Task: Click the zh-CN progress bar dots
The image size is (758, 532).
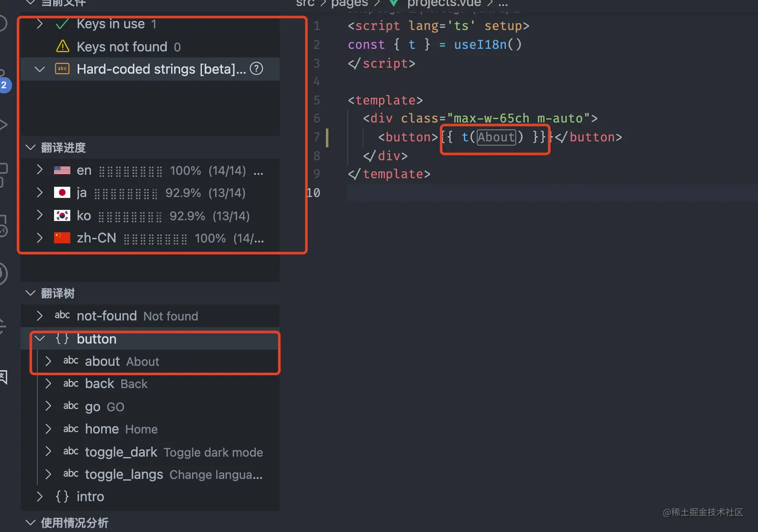Action: (155, 239)
